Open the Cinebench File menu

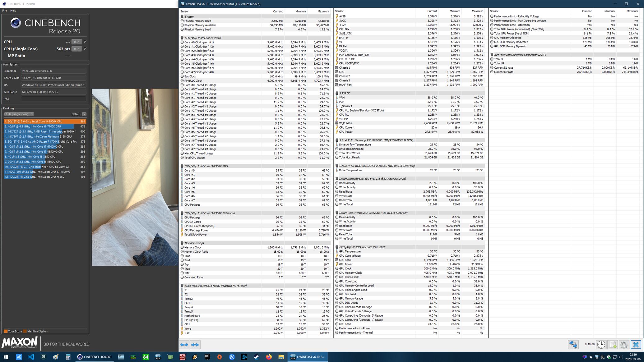pyautogui.click(x=4, y=11)
